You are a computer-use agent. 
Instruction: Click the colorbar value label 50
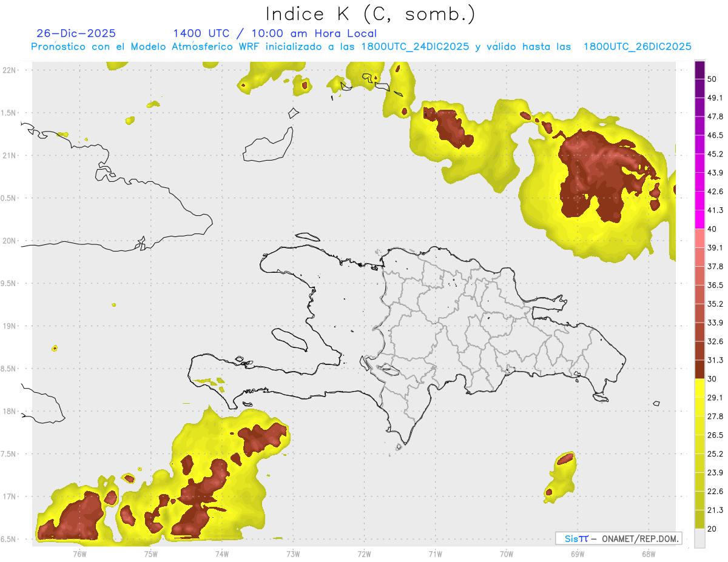(x=712, y=79)
